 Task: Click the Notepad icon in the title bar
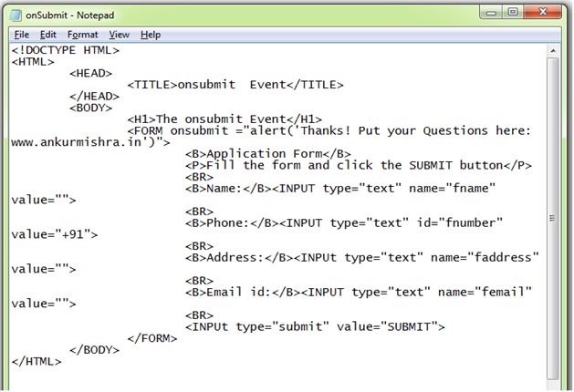(16, 15)
